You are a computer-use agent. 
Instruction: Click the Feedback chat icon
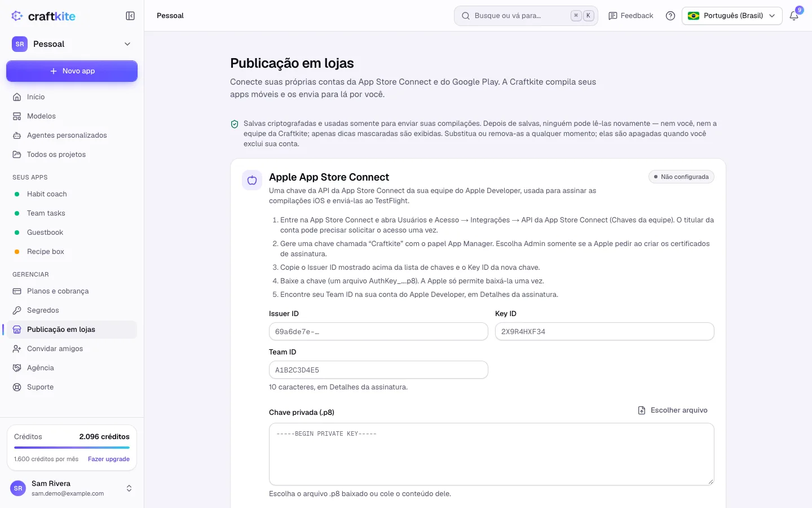(x=613, y=16)
